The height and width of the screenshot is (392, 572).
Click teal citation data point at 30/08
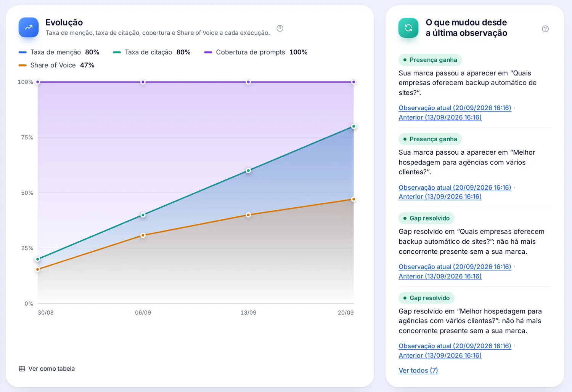pyautogui.click(x=38, y=259)
